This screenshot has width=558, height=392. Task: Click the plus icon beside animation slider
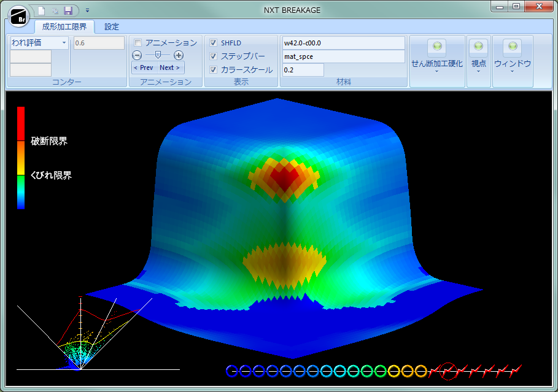click(x=179, y=55)
